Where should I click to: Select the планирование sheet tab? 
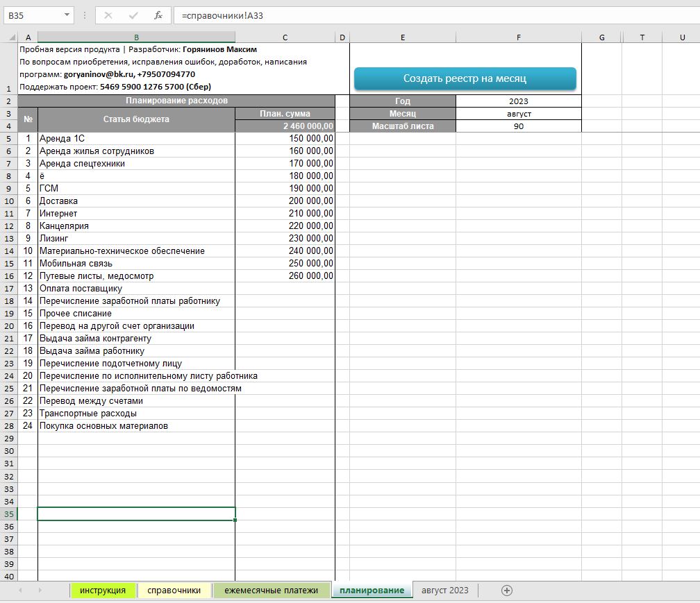(372, 591)
